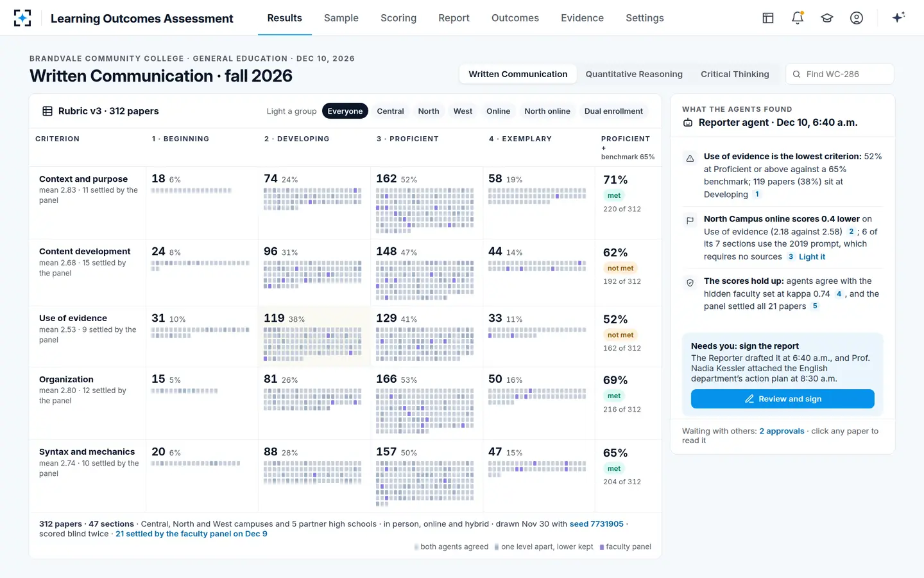Screen dimensions: 924x578
Task: Switch to the Scoring tab
Action: 398,18
